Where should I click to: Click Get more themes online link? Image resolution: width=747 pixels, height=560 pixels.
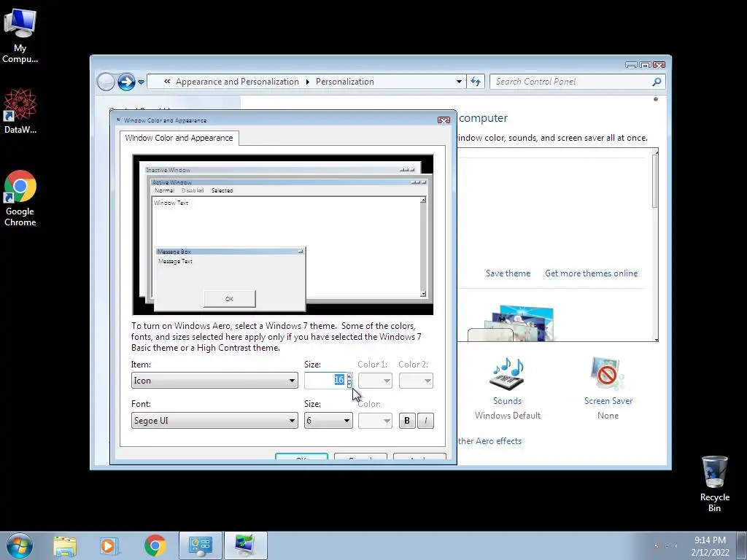[591, 273]
